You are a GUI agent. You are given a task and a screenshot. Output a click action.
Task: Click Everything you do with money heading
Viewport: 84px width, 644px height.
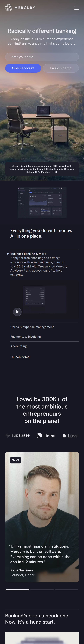click(41, 233)
